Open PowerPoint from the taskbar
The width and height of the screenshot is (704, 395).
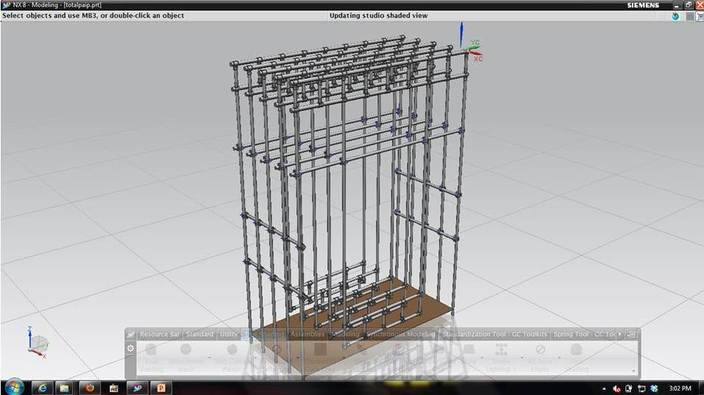point(161,388)
